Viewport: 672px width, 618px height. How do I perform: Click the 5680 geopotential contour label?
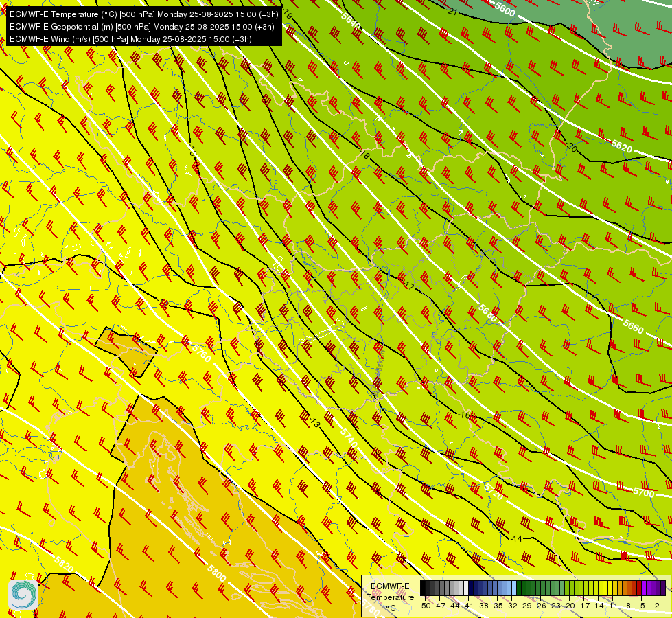pos(488,313)
